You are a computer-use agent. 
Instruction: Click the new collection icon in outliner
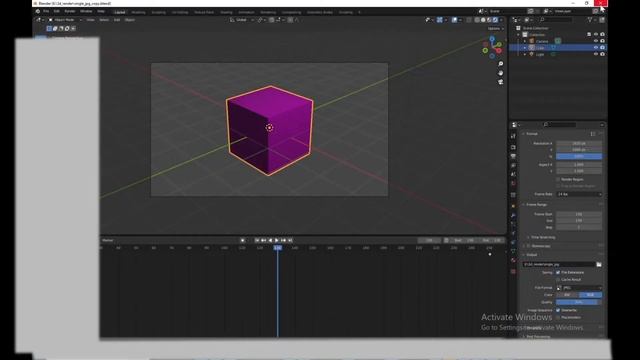point(602,20)
